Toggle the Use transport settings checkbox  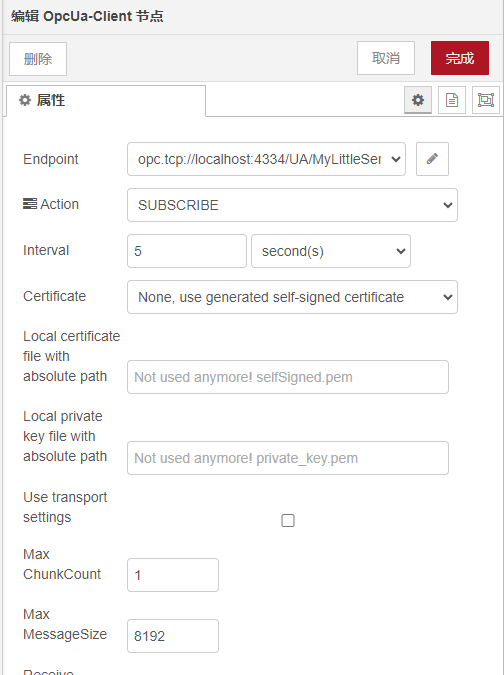[x=288, y=520]
